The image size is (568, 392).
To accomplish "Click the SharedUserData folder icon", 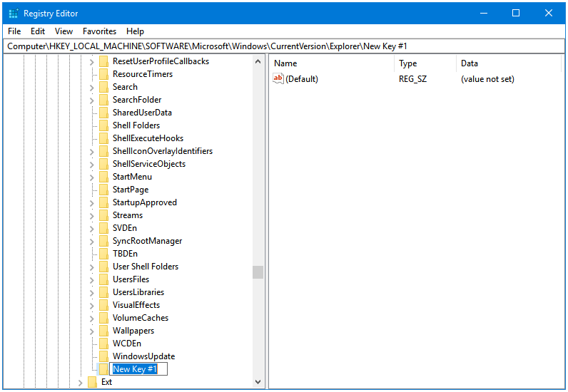I will (x=103, y=113).
